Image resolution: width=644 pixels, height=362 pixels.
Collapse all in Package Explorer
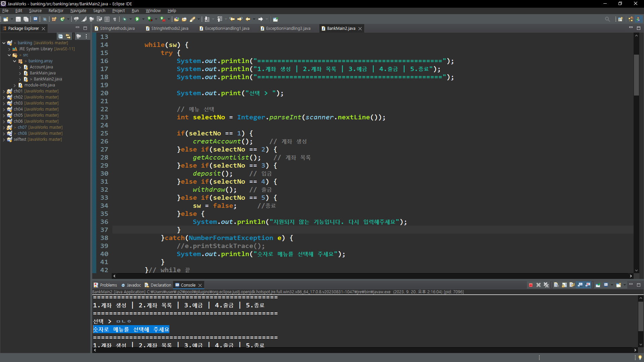[60, 36]
